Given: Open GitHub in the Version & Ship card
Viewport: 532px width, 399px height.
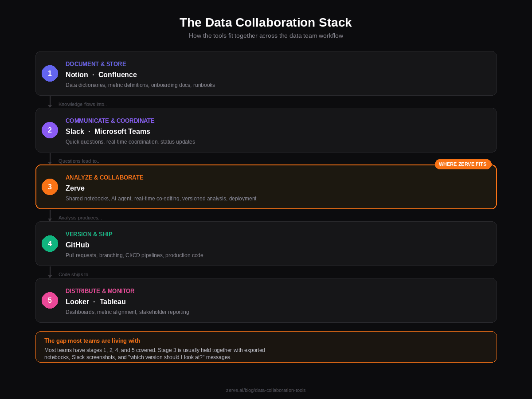Looking at the screenshot, I should click(78, 245).
